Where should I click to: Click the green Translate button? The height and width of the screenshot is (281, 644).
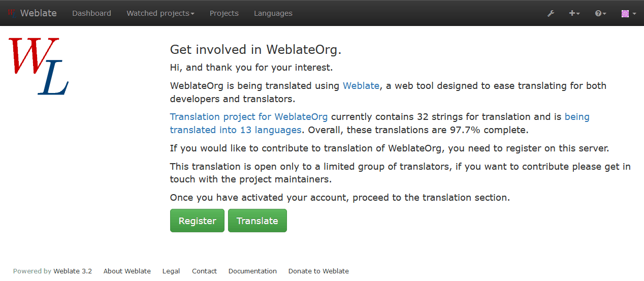click(257, 221)
